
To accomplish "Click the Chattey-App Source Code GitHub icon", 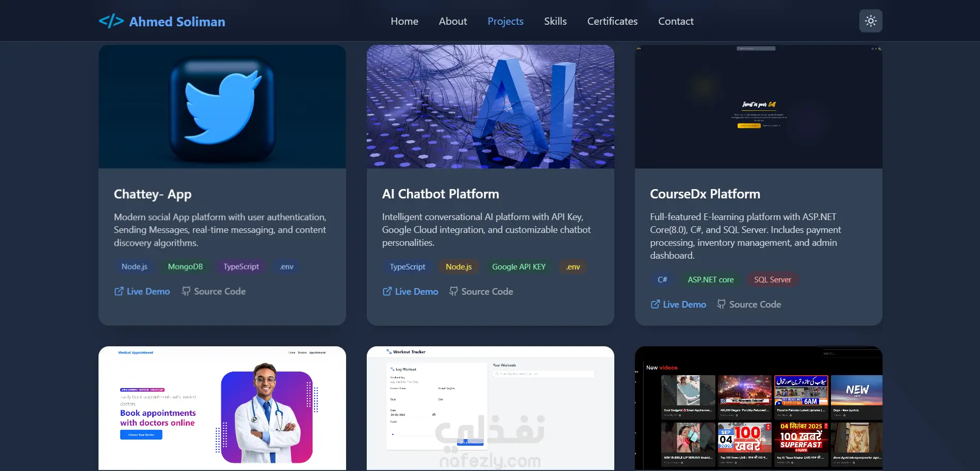I will 186,291.
